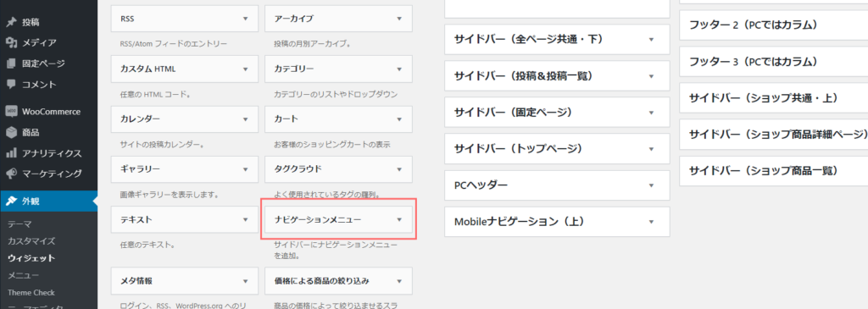Viewport: 868px width, 309px height.
Task: Select the フッター 3（PCではカラム） widget area
Action: pyautogui.click(x=773, y=61)
